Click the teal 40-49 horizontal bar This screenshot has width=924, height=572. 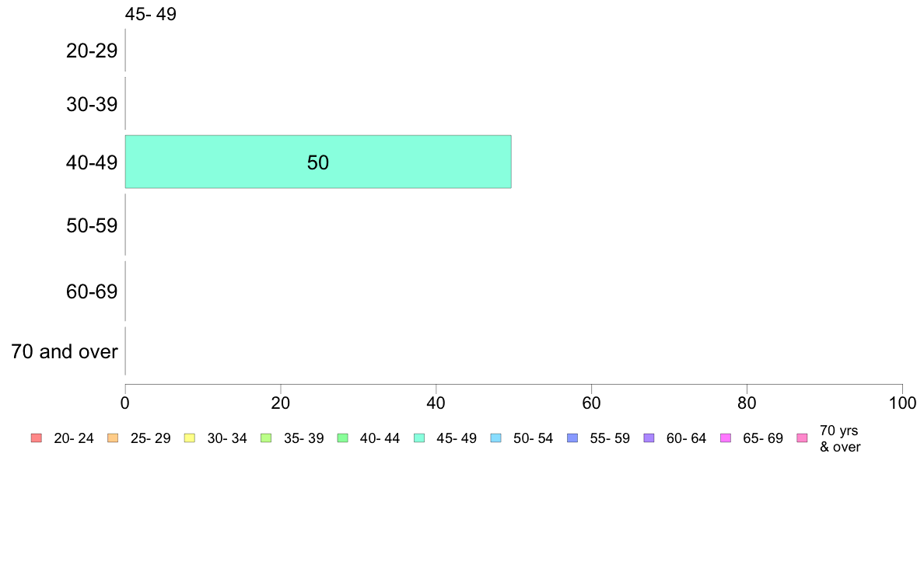317,162
